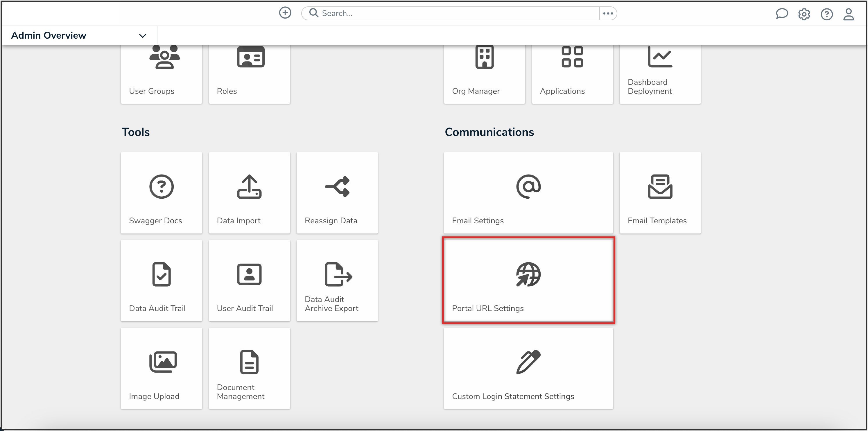Open User Groups administration
Viewport: 868px width, 431px height.
pyautogui.click(x=162, y=71)
